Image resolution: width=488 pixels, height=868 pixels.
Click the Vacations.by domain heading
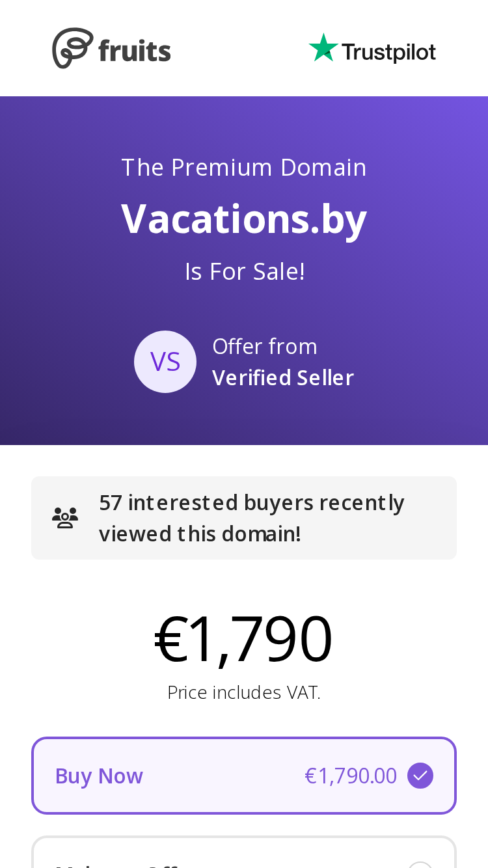click(244, 219)
